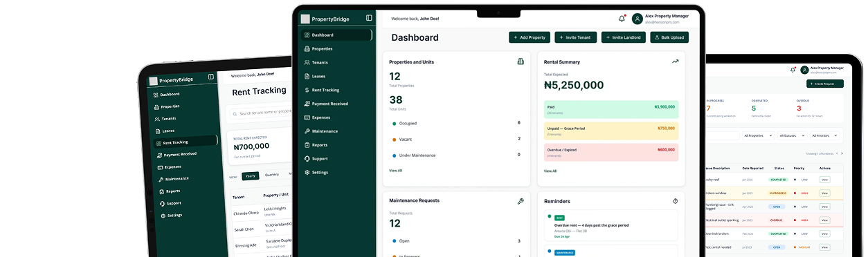Click the Expenses icon in center sidebar
This screenshot has height=257, width=868.
307,117
